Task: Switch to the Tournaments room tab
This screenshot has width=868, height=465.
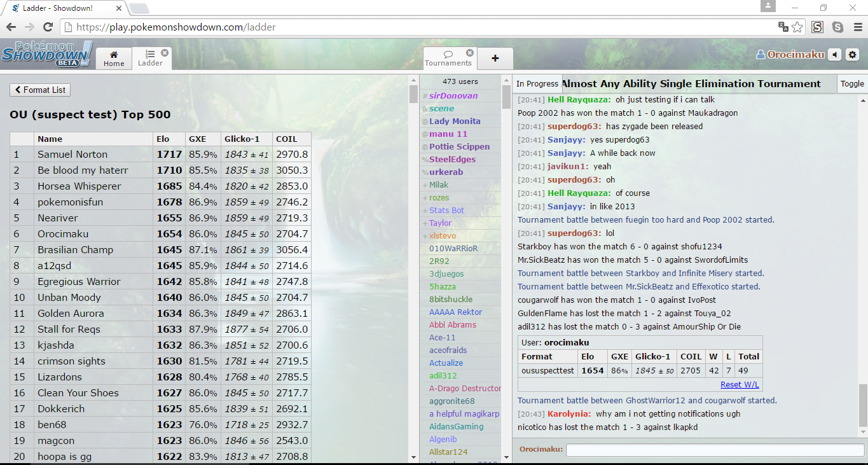Action: coord(448,59)
